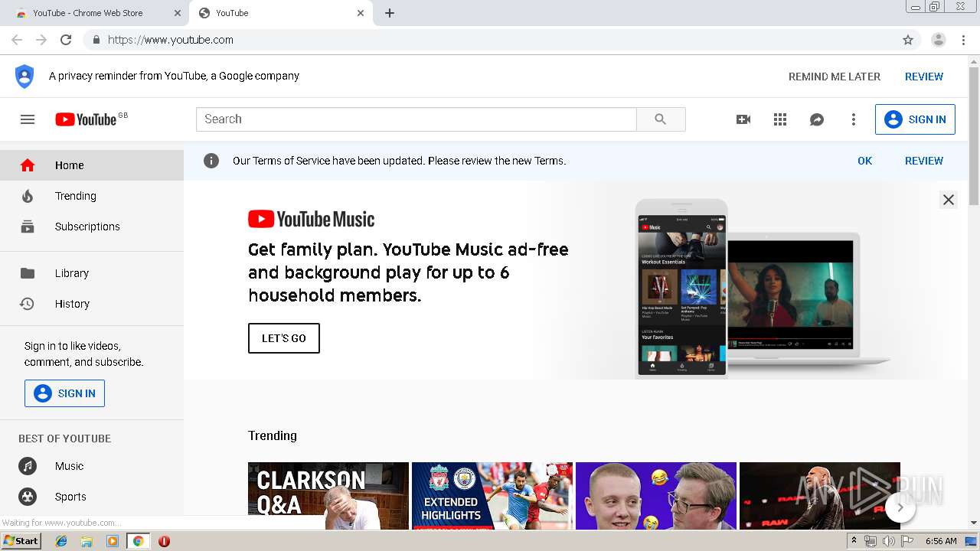Open the system tray volume icon
Viewport: 980px width, 551px height.
[x=888, y=541]
